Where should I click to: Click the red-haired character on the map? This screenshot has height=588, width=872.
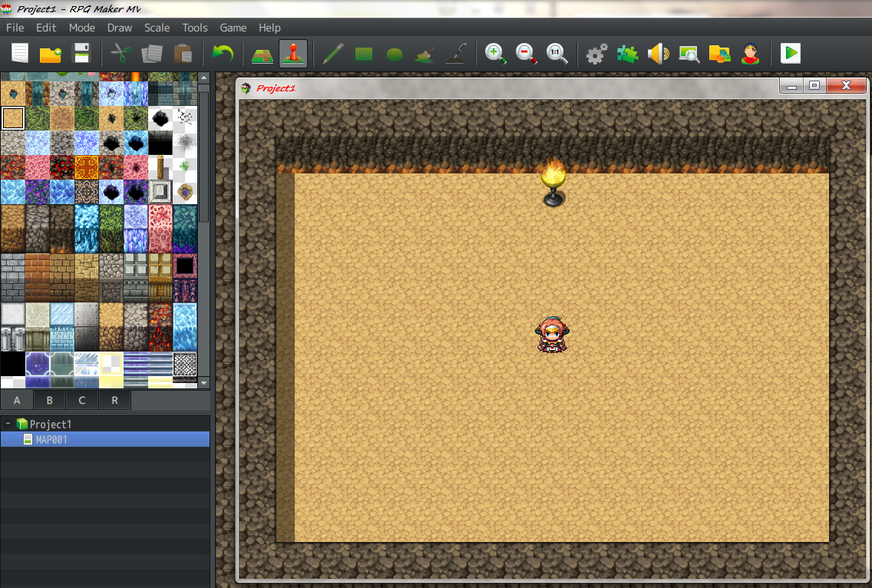tap(552, 335)
